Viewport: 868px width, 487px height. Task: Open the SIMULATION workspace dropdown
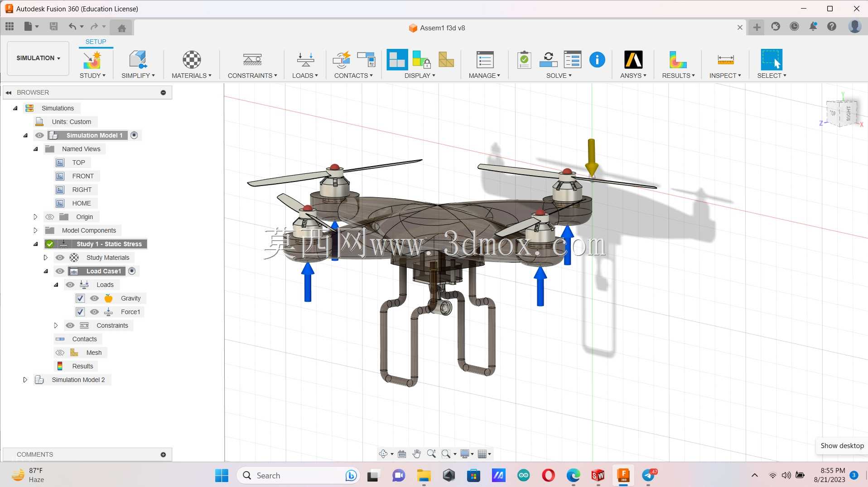pos(39,58)
